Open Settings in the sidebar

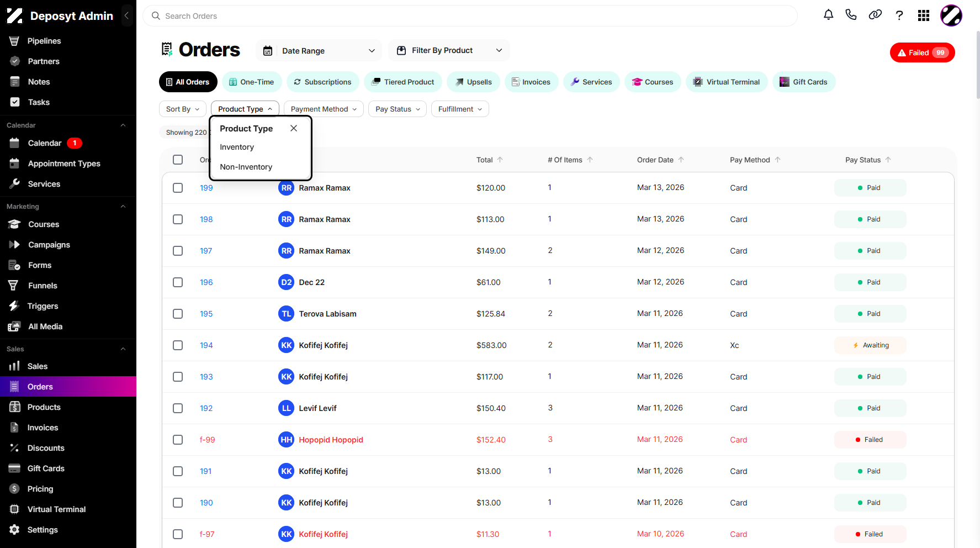click(x=43, y=530)
